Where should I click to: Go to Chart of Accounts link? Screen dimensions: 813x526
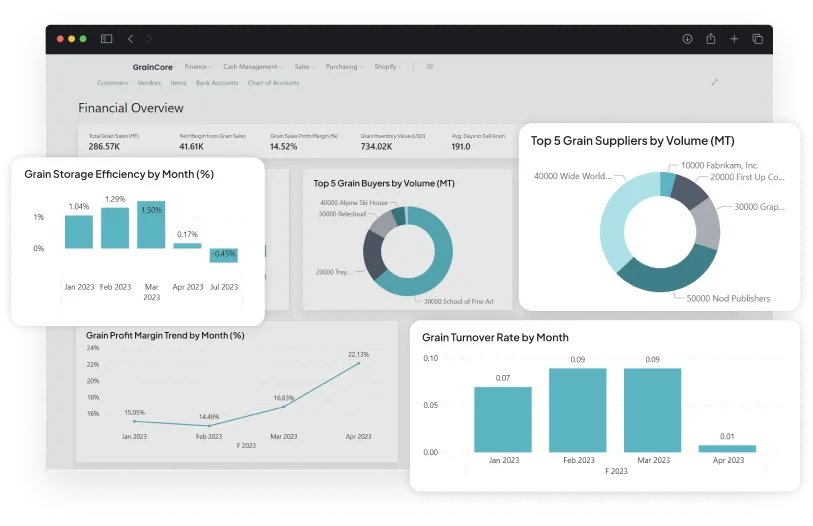[273, 83]
